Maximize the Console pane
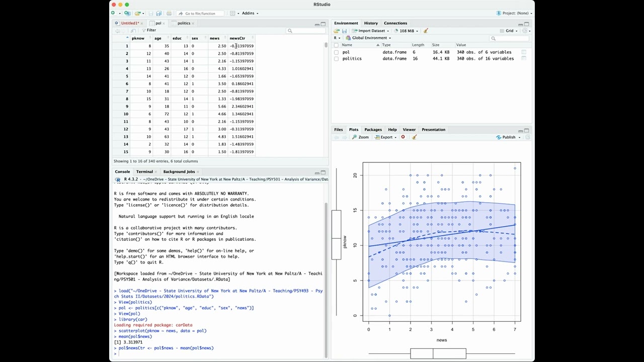 coord(323,172)
